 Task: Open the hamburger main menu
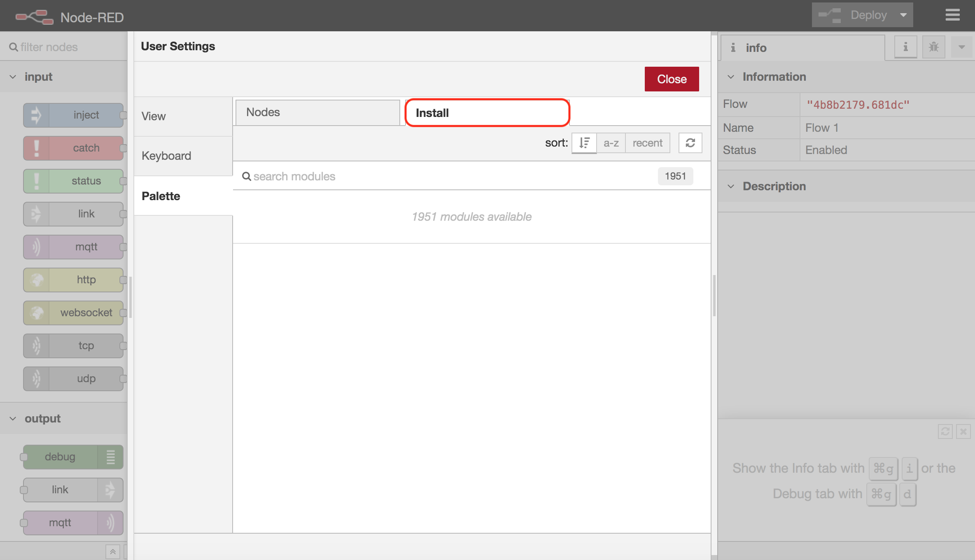click(x=952, y=15)
